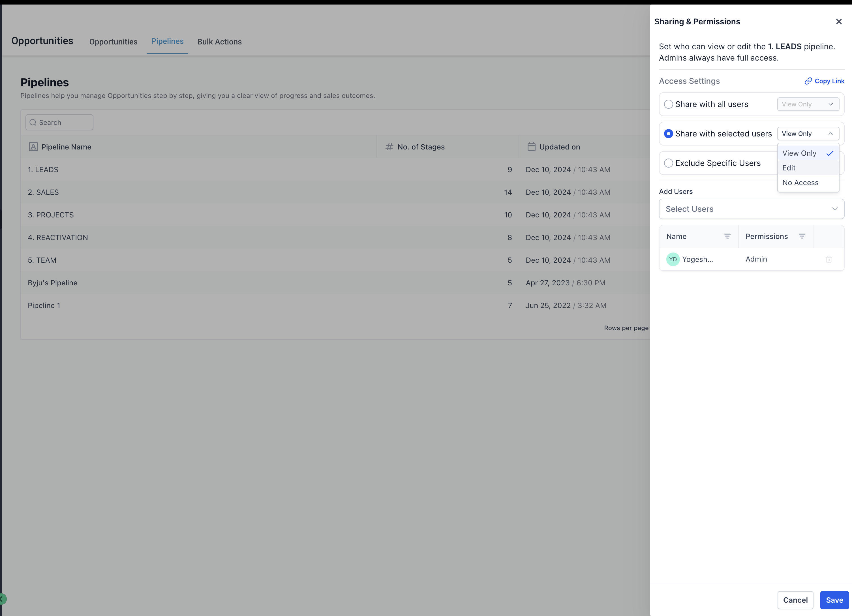Close the Sharing & Permissions panel
The height and width of the screenshot is (616, 852).
tap(838, 22)
